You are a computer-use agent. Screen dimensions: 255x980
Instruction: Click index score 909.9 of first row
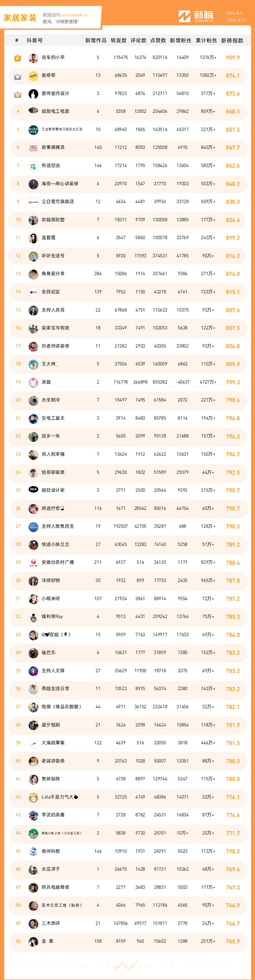pos(233,58)
